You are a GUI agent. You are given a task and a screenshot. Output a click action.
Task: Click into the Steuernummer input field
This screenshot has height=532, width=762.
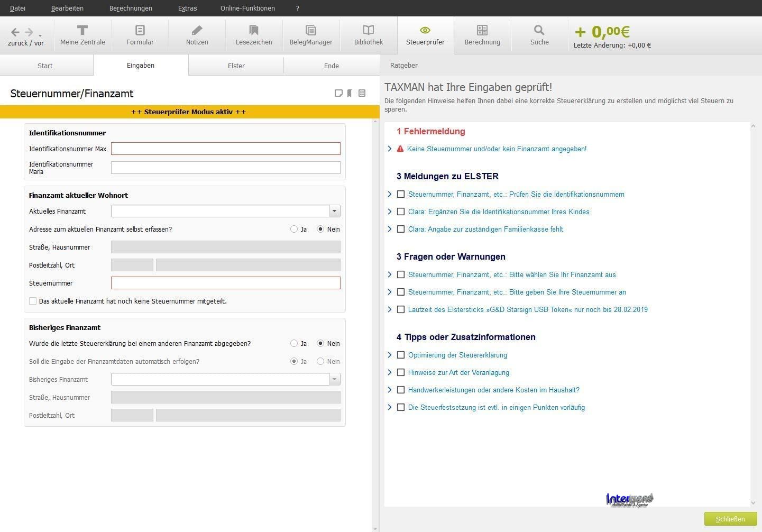point(225,283)
